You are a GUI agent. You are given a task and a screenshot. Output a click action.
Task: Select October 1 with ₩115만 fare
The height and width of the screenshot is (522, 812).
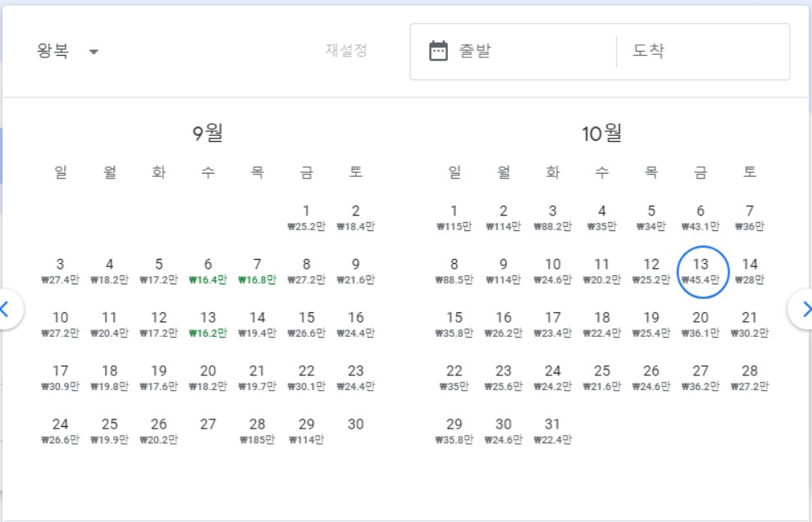pos(454,217)
